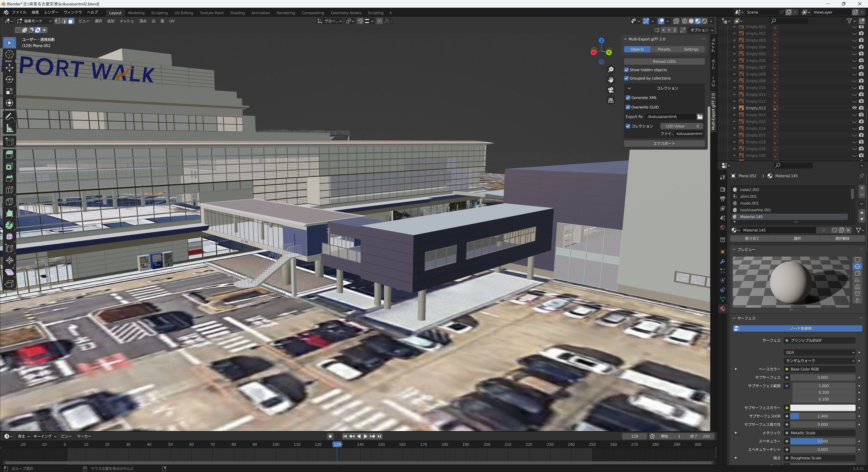This screenshot has height=472, width=868.
Task: Open the Presets tab in Multi-Export
Action: pyautogui.click(x=664, y=50)
